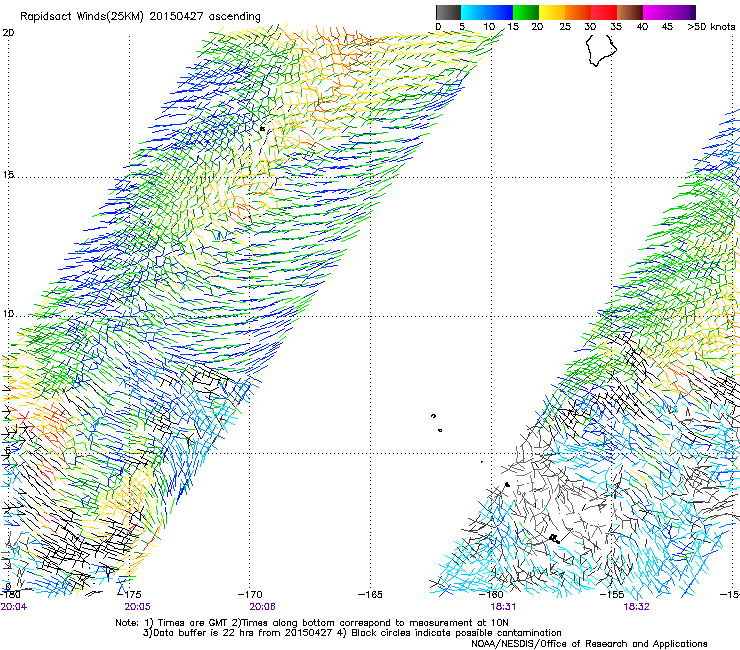Click the title 'Rapidscat Winds(25KM) 20150427 ascending'

pos(140,17)
